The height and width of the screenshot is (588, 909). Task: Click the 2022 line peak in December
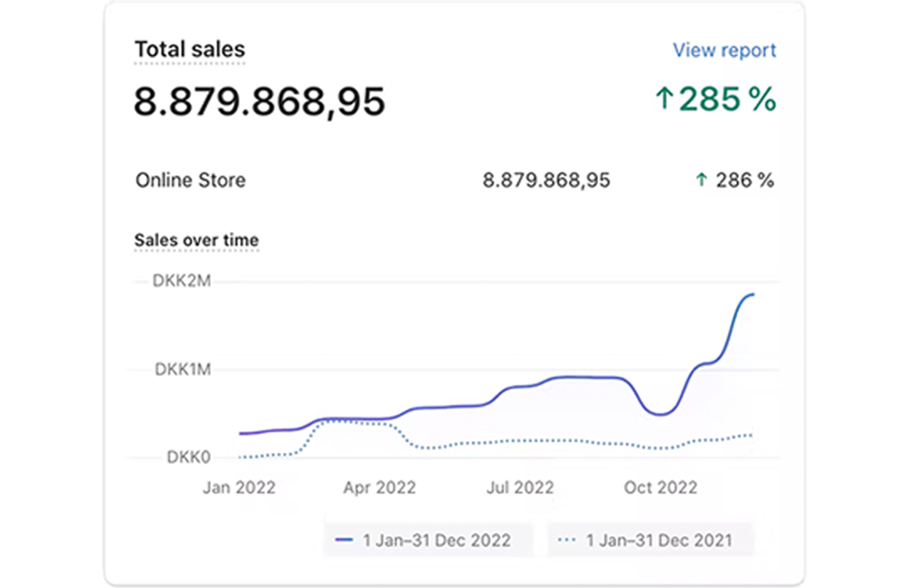[x=751, y=295]
